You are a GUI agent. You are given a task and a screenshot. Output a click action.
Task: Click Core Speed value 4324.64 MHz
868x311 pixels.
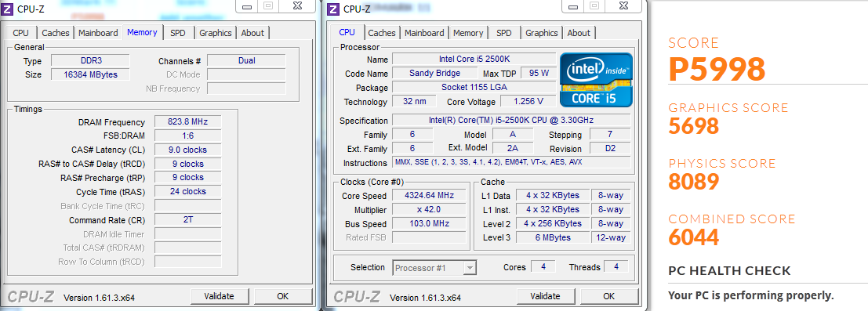(x=428, y=195)
